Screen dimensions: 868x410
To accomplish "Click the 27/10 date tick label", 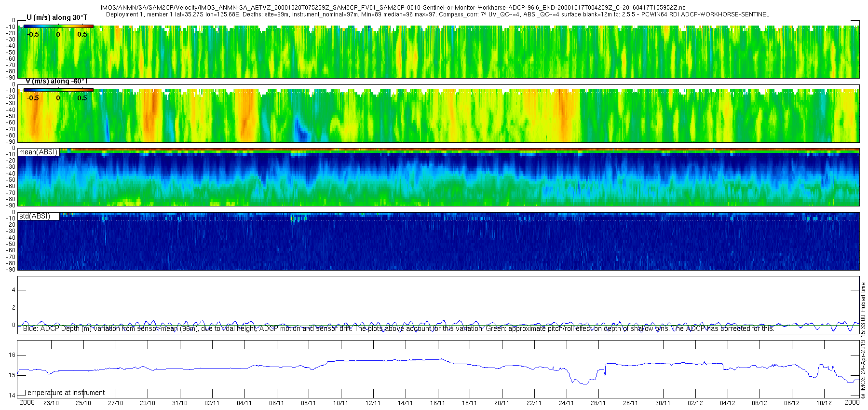I will point(116,403).
